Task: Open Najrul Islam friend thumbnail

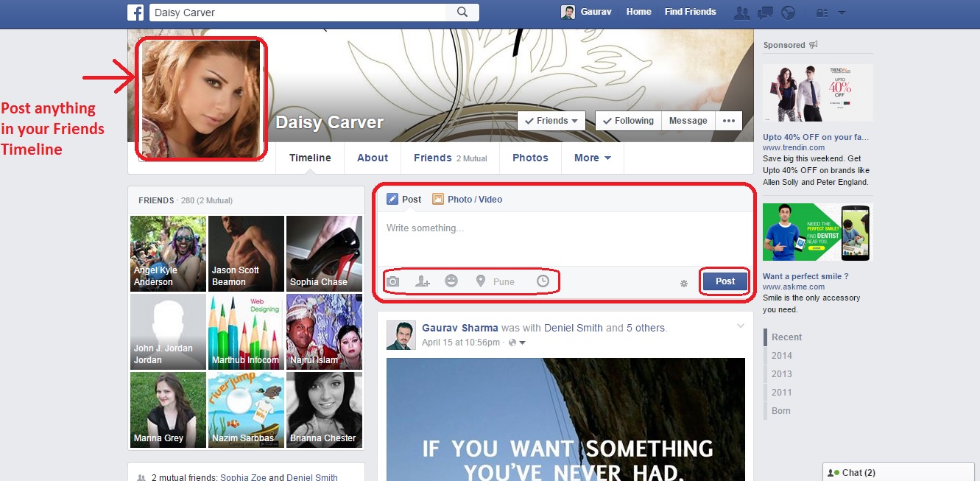Action: (324, 331)
